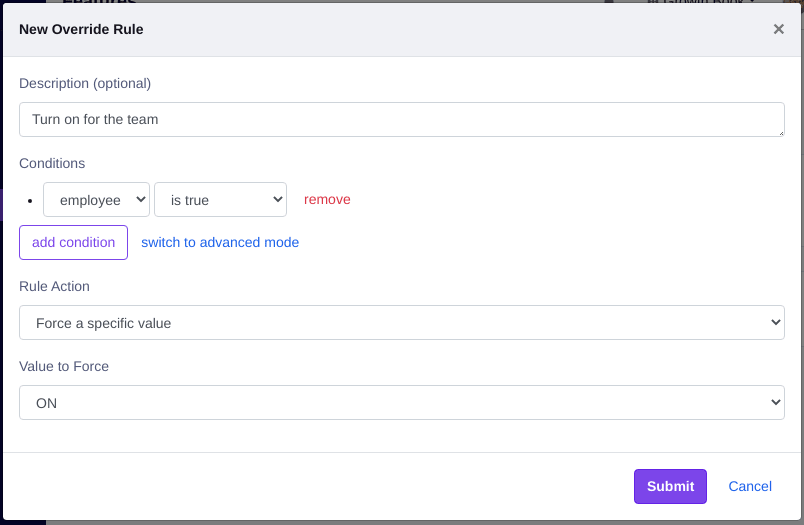Click the New Override Rule title
This screenshot has width=804, height=525.
point(81,29)
